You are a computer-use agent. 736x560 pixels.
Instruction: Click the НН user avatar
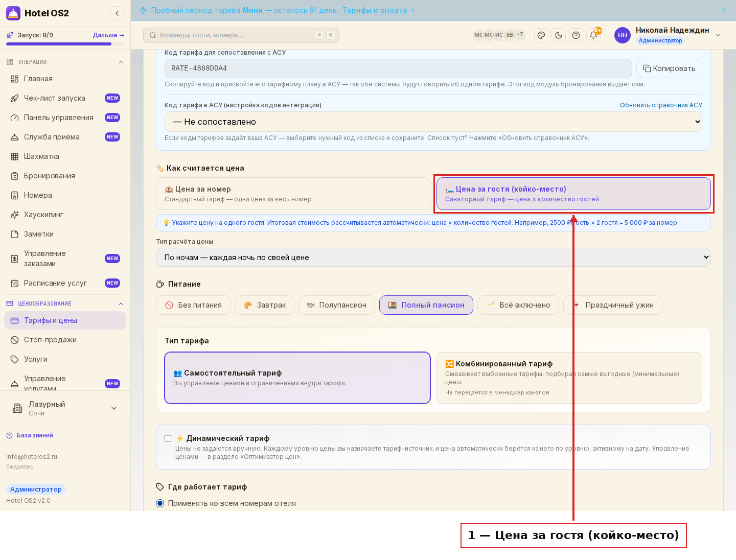click(623, 35)
